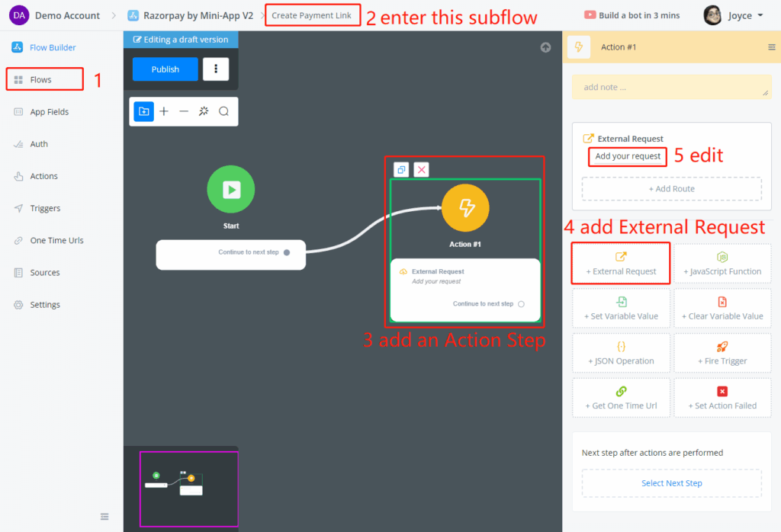The image size is (781, 532).
Task: Go to App Fields in sidebar
Action: pyautogui.click(x=49, y=112)
